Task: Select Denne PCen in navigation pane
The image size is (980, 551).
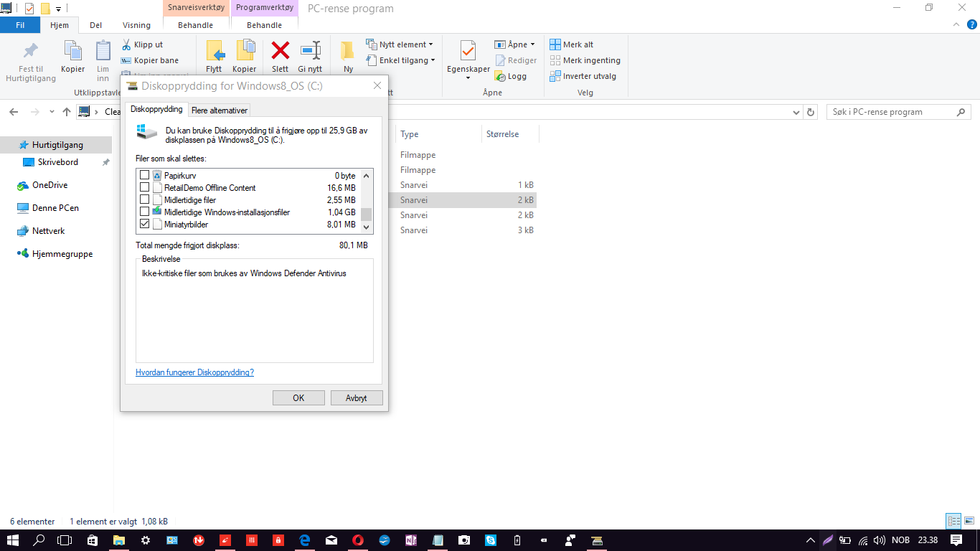Action: click(x=55, y=208)
